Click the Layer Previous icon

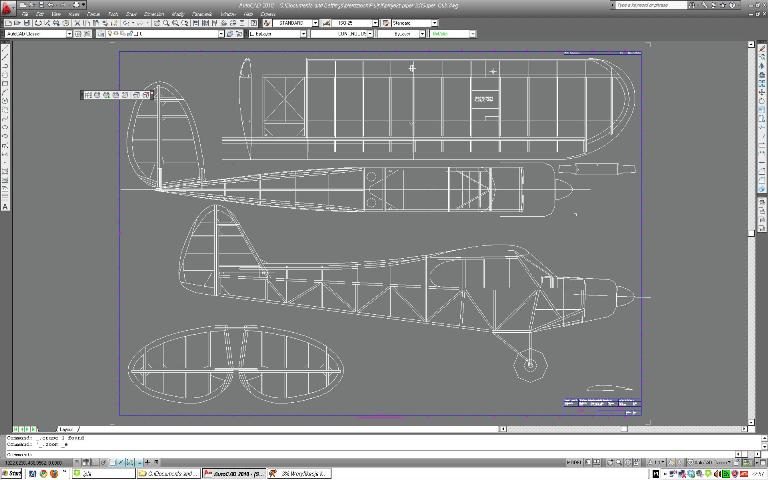click(x=239, y=34)
